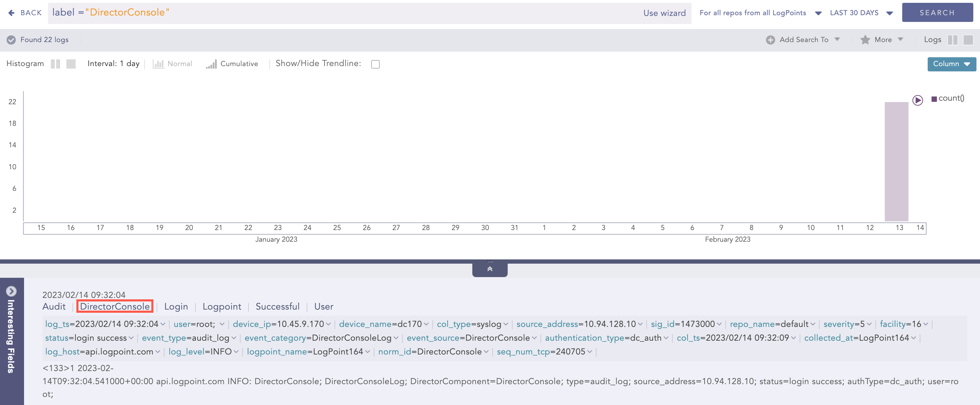980x405 pixels.
Task: Select the Normal histogram view icon
Action: click(159, 64)
